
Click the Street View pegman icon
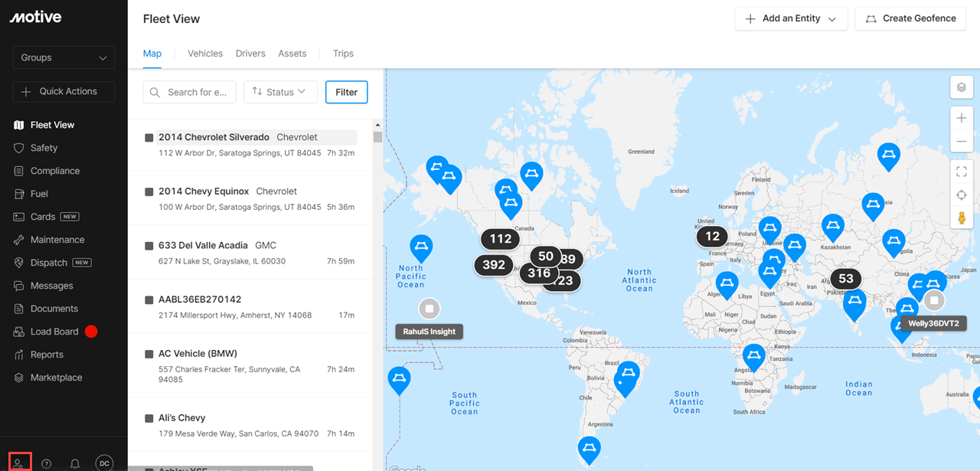pyautogui.click(x=962, y=218)
